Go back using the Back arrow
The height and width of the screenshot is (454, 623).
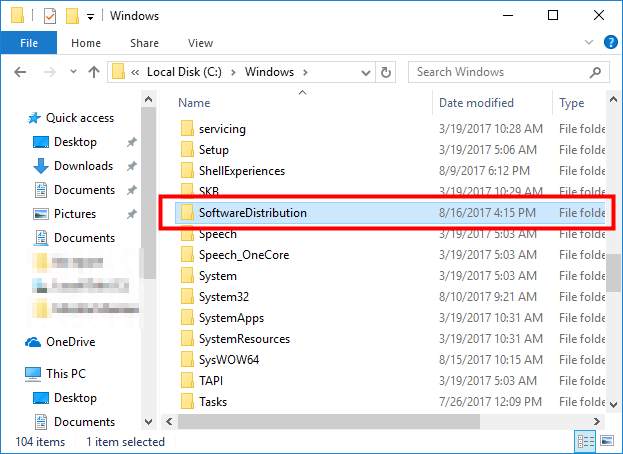pyautogui.click(x=19, y=72)
